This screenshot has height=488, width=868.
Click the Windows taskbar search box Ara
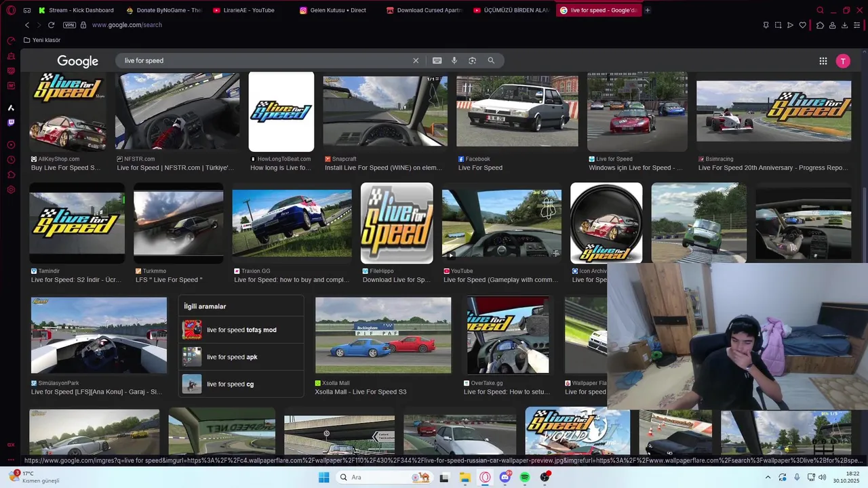[385, 477]
